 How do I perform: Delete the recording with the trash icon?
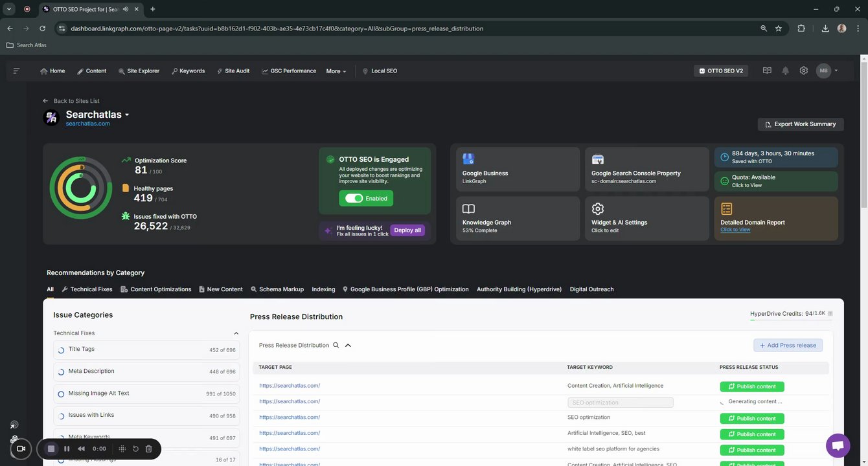148,449
